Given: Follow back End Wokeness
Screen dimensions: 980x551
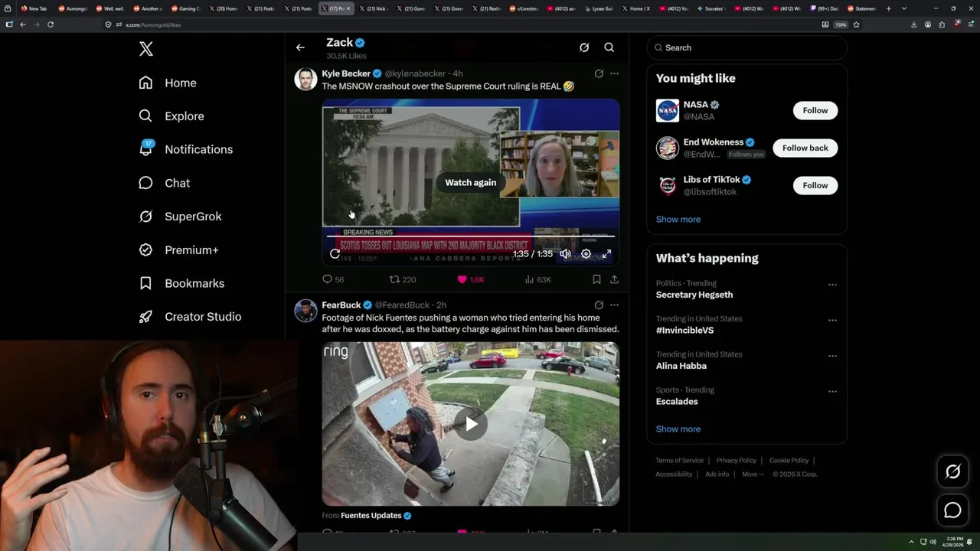Looking at the screenshot, I should [805, 148].
